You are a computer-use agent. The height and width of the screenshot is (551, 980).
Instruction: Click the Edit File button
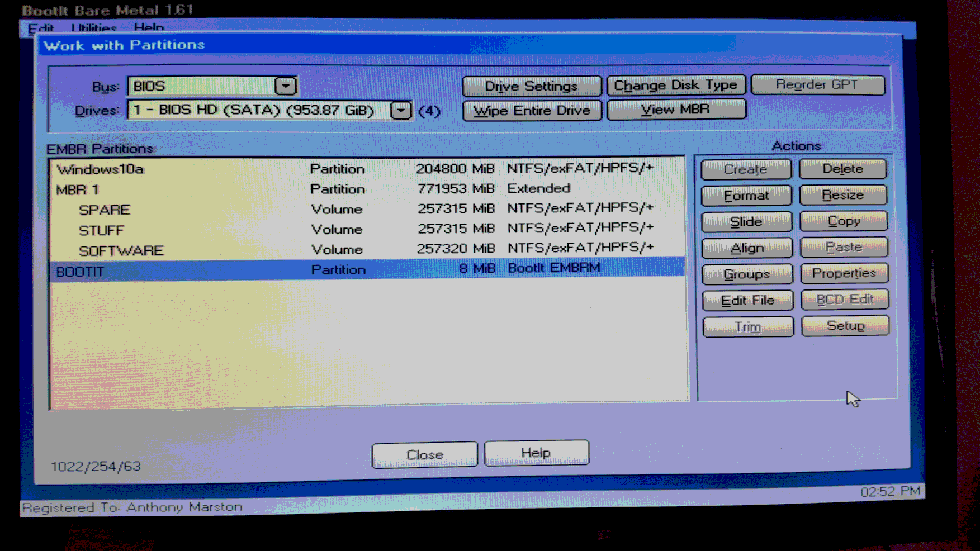tap(748, 301)
